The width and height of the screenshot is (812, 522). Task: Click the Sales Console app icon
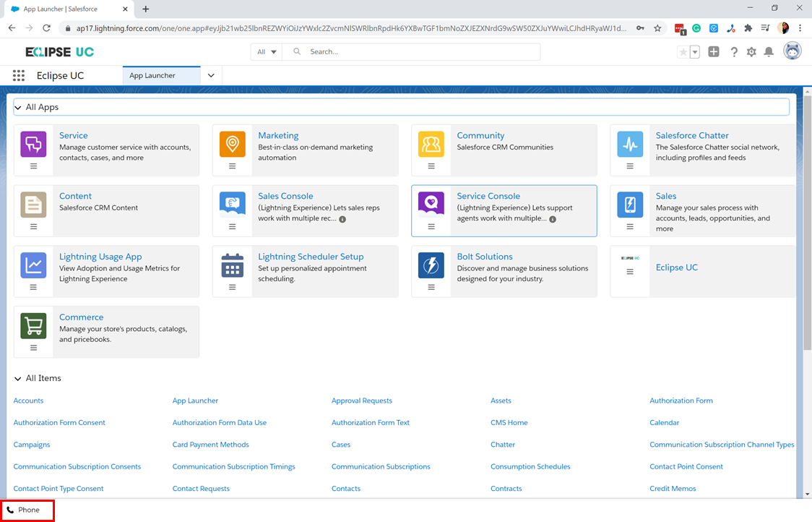pyautogui.click(x=232, y=205)
